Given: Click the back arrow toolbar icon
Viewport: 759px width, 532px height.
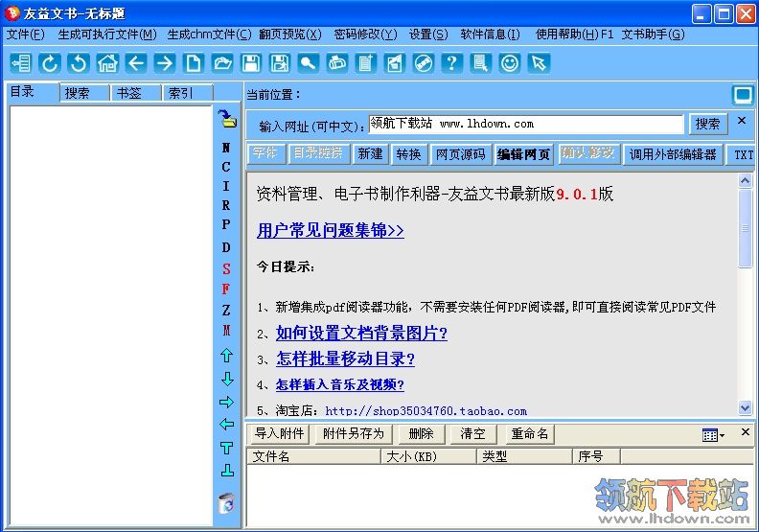Looking at the screenshot, I should 136,63.
